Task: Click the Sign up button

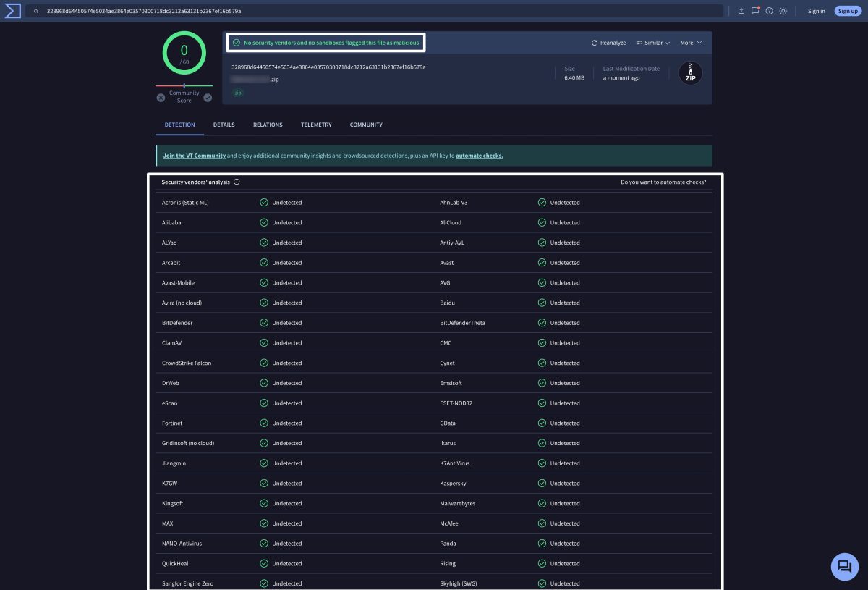Action: (847, 11)
